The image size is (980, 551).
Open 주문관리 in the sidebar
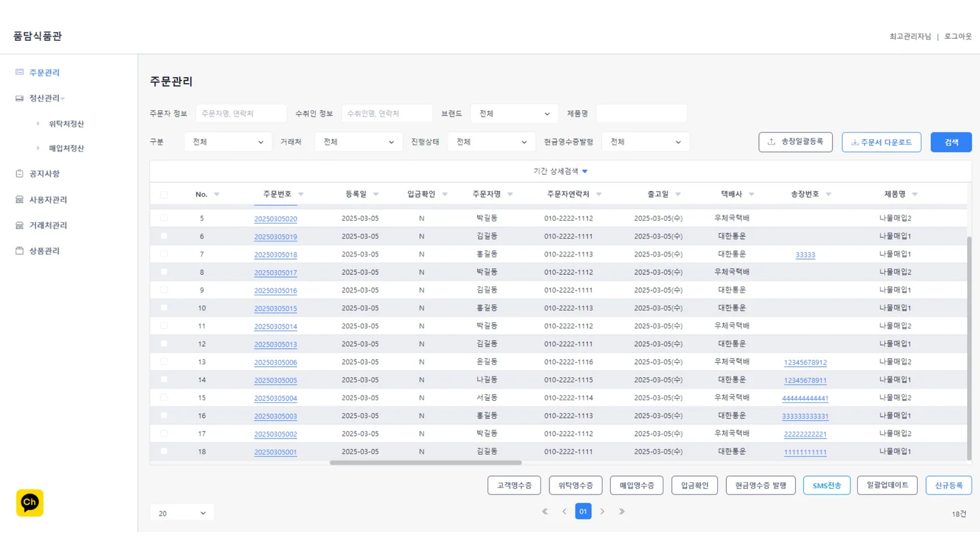(44, 72)
